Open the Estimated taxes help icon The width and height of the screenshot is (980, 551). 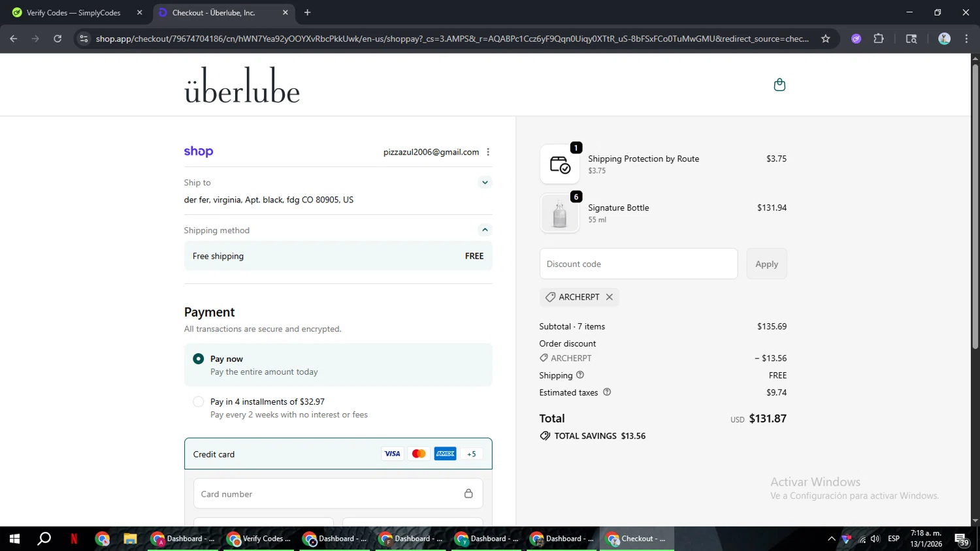click(x=607, y=392)
